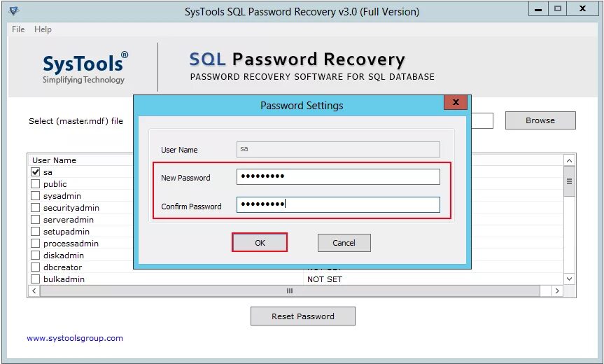This screenshot has width=604, height=364.
Task: Select the bulkadmin checkbox
Action: [x=36, y=279]
